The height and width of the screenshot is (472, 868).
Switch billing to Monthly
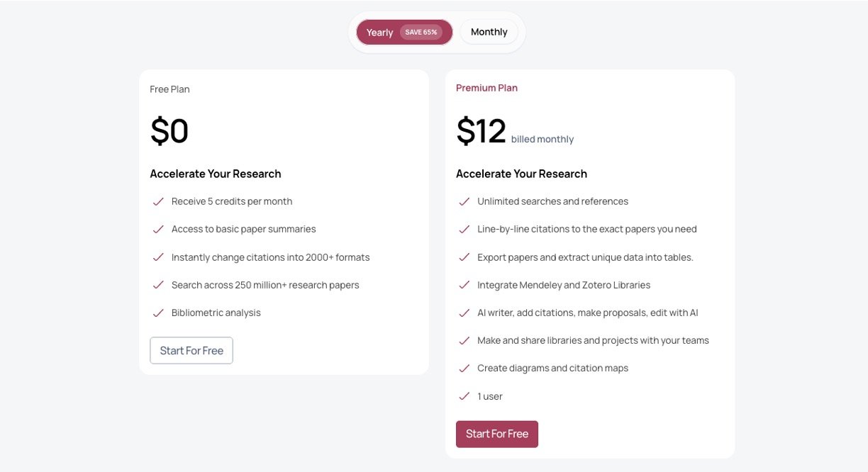[489, 32]
